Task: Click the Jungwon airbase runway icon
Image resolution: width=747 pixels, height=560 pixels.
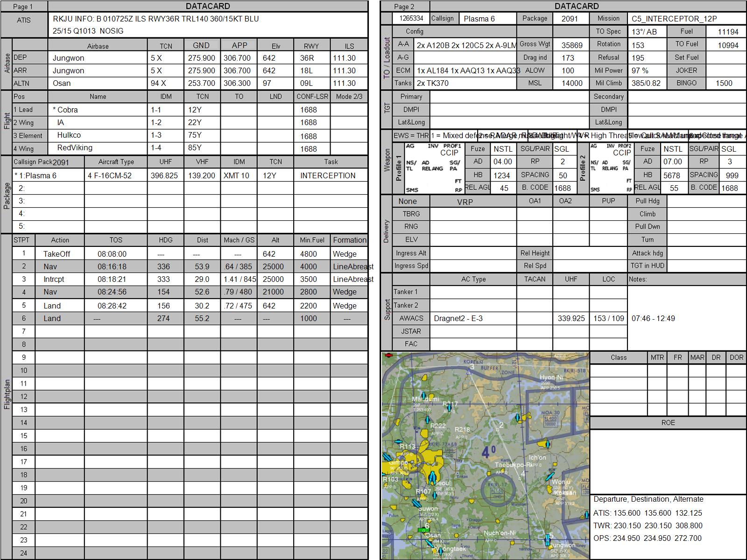Action: 548,540
